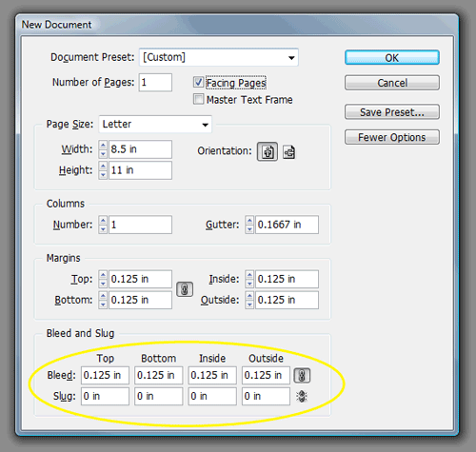Click the Width input field
The image size is (476, 452).
(140, 149)
